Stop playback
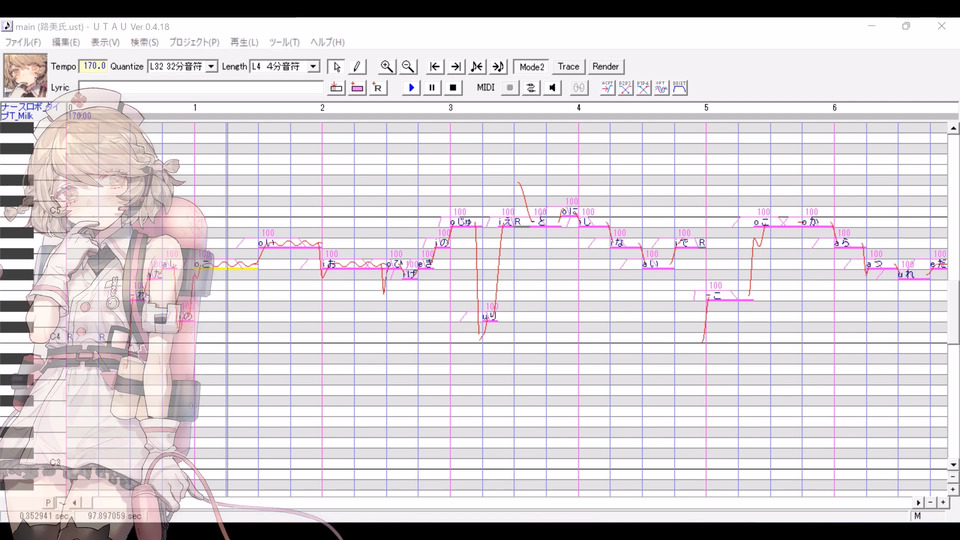960x540 pixels. (x=452, y=88)
